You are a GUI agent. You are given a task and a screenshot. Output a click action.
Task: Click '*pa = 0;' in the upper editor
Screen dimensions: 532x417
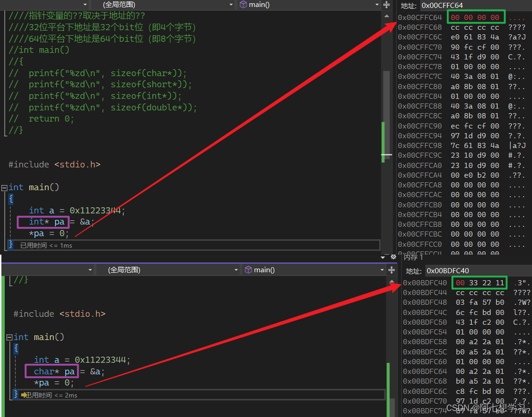[49, 233]
